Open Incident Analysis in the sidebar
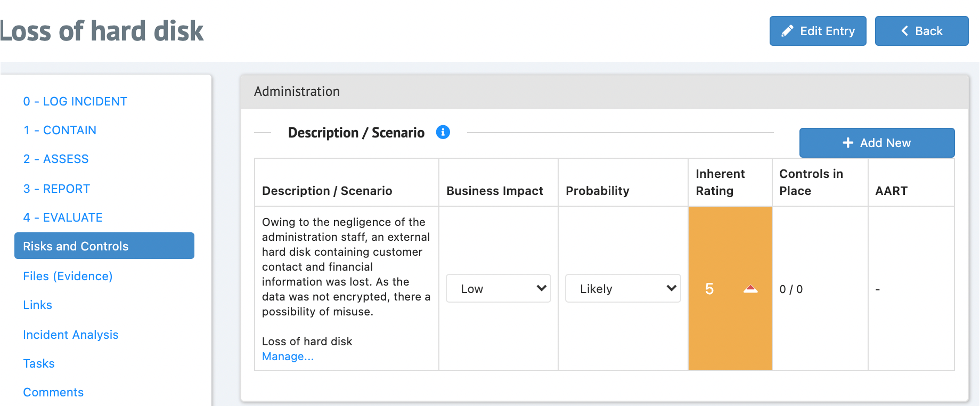Image resolution: width=980 pixels, height=406 pixels. tap(71, 335)
